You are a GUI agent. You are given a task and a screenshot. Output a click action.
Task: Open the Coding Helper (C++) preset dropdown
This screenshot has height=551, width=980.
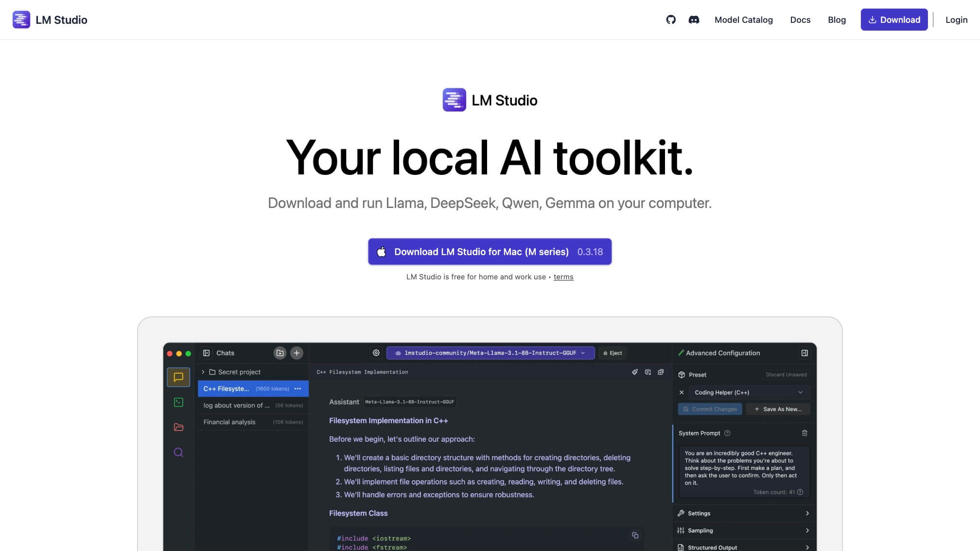click(749, 393)
